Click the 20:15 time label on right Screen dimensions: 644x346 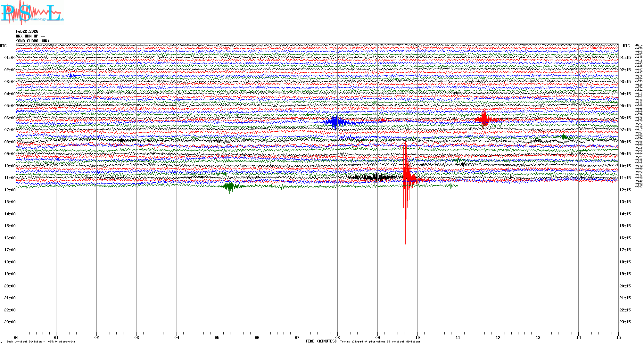[x=625, y=286]
